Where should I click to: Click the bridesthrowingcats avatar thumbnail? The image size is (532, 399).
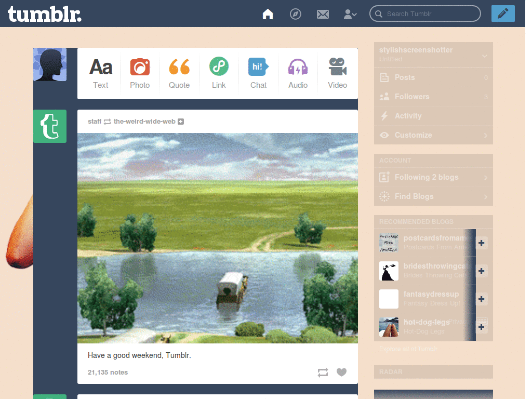(389, 271)
